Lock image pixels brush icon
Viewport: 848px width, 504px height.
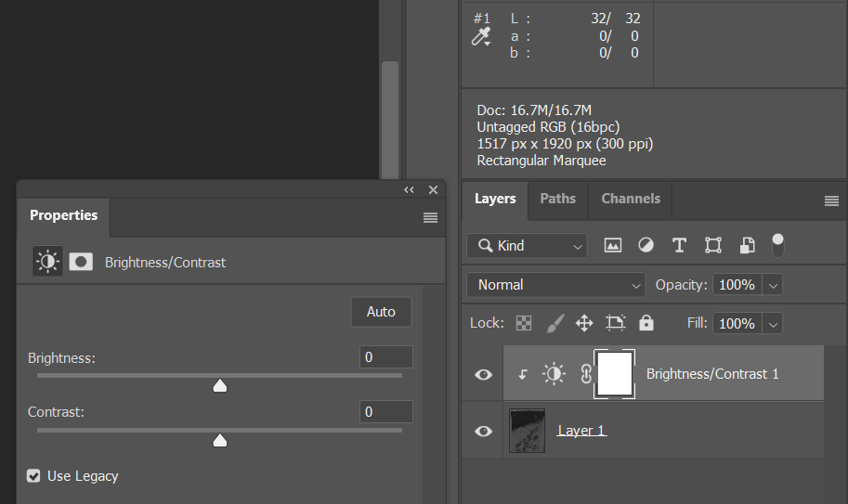coord(554,323)
